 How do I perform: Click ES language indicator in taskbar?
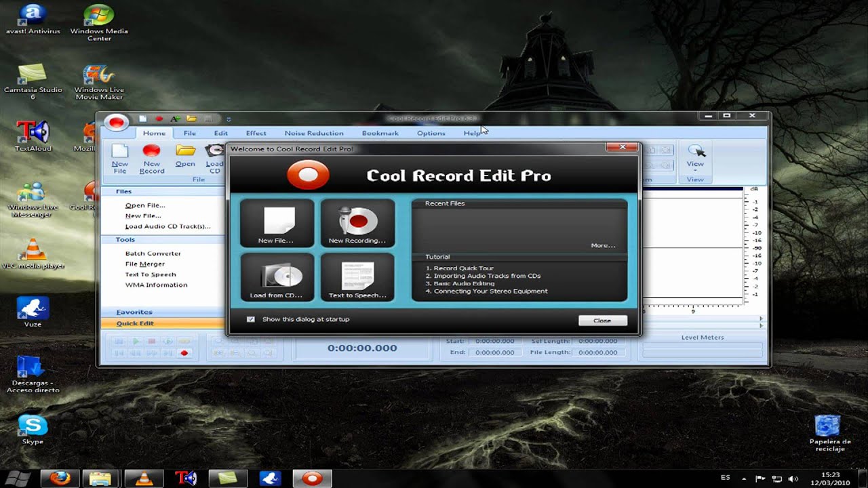726,478
